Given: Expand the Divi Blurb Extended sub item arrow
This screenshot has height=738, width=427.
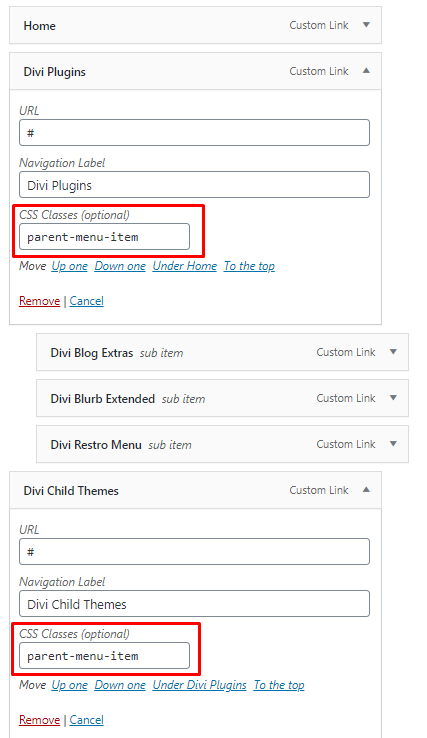Looking at the screenshot, I should [x=393, y=398].
